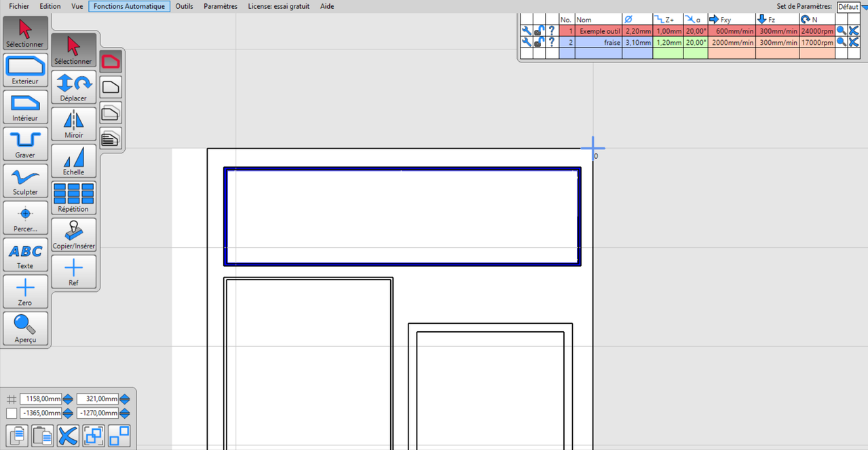
Task: Choose the red outline selection mode
Action: [111, 62]
